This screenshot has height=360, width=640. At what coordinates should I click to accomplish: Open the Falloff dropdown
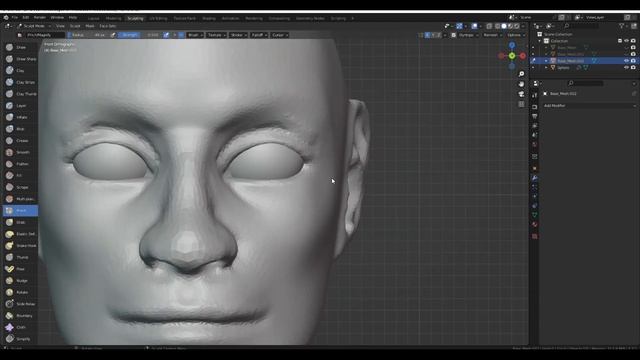(x=259, y=35)
